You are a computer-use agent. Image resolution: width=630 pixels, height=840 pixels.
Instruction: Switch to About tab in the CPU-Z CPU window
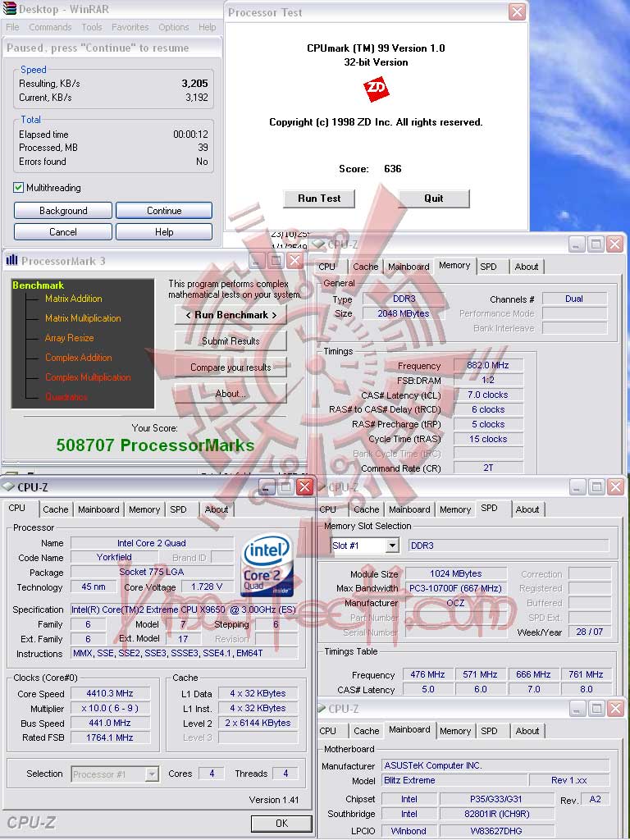(x=217, y=509)
